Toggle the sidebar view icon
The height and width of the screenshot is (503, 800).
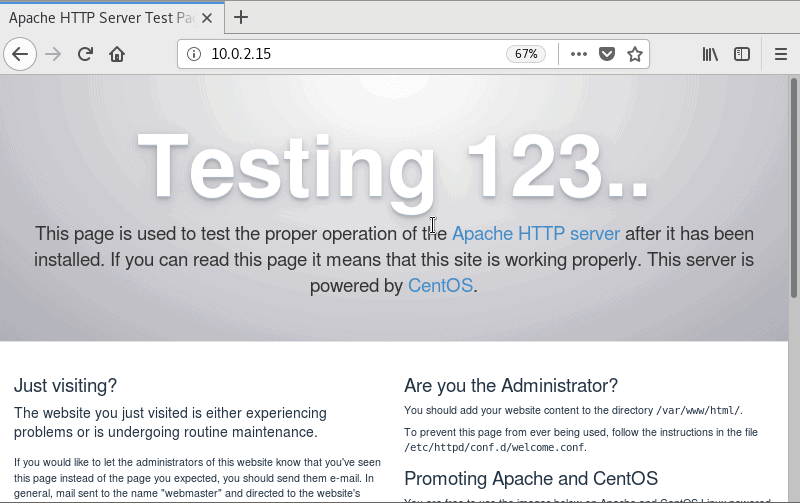[742, 54]
